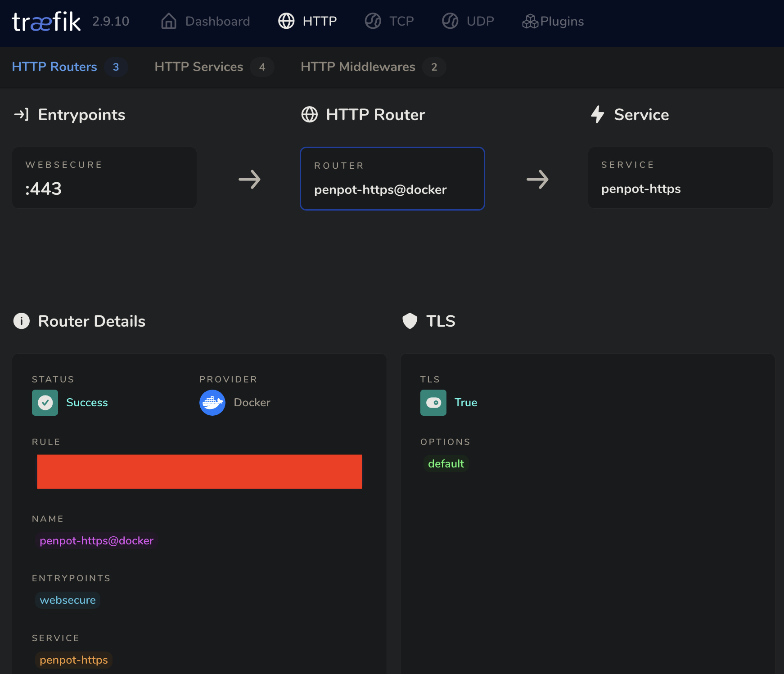Click the HTTP Services count badge 4
This screenshot has height=674, width=784.
(262, 67)
